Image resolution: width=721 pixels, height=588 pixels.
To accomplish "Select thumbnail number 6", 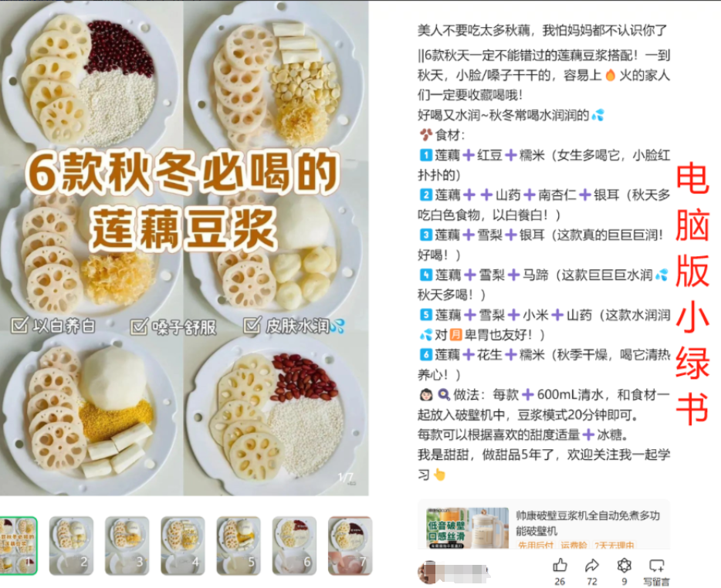I will [294, 546].
